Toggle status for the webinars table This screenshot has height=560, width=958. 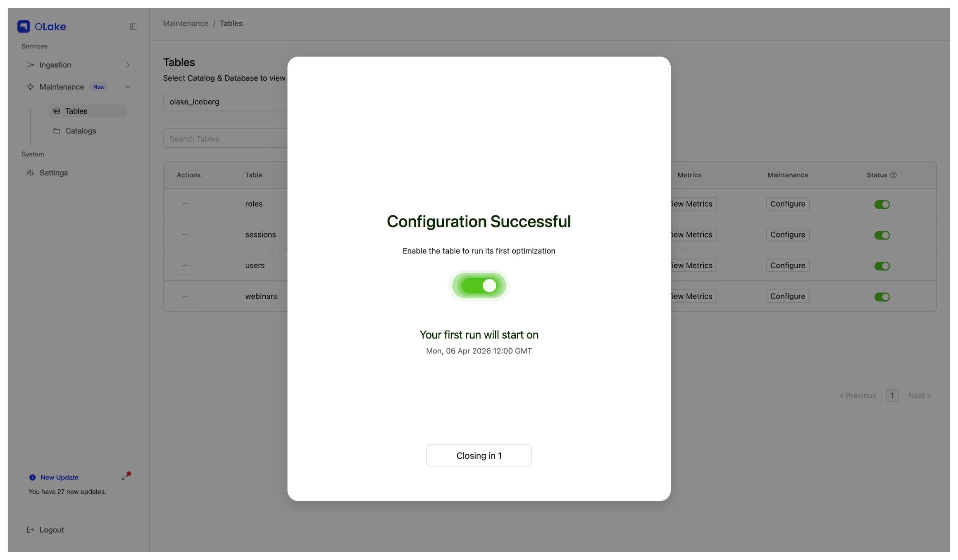pyautogui.click(x=882, y=297)
